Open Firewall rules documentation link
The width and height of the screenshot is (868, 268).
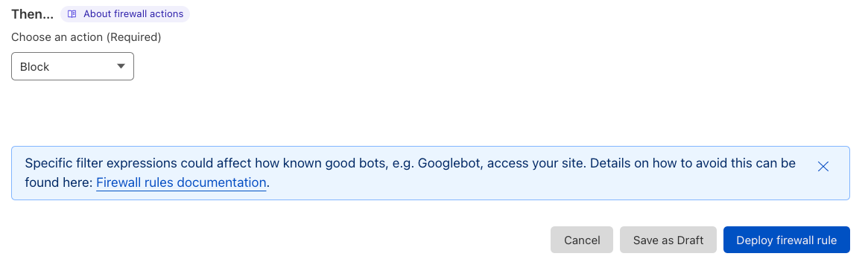pyautogui.click(x=181, y=182)
